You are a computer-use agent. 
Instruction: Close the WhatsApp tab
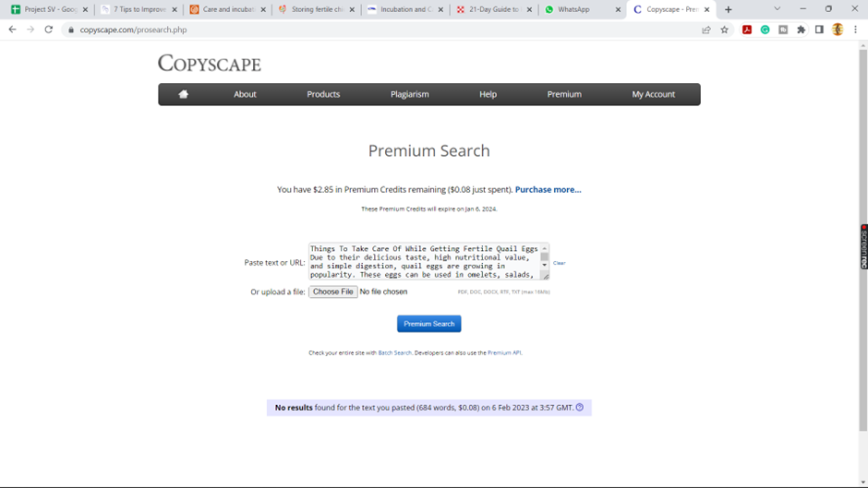(618, 9)
